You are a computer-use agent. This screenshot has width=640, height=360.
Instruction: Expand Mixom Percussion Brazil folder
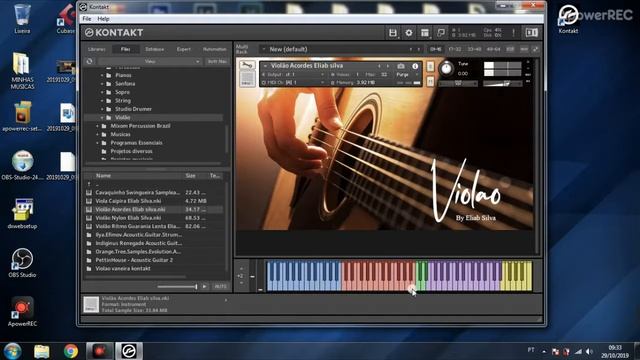pyautogui.click(x=98, y=126)
